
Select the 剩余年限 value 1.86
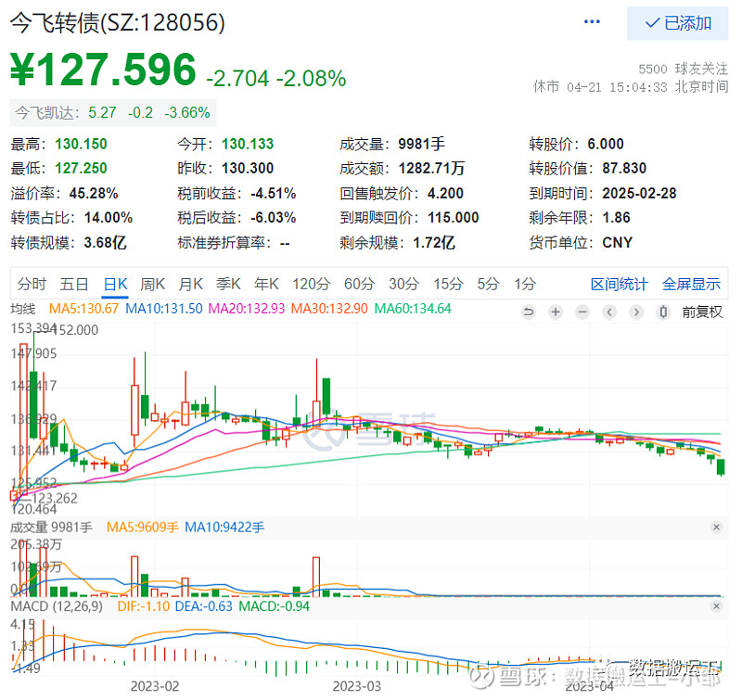click(616, 218)
